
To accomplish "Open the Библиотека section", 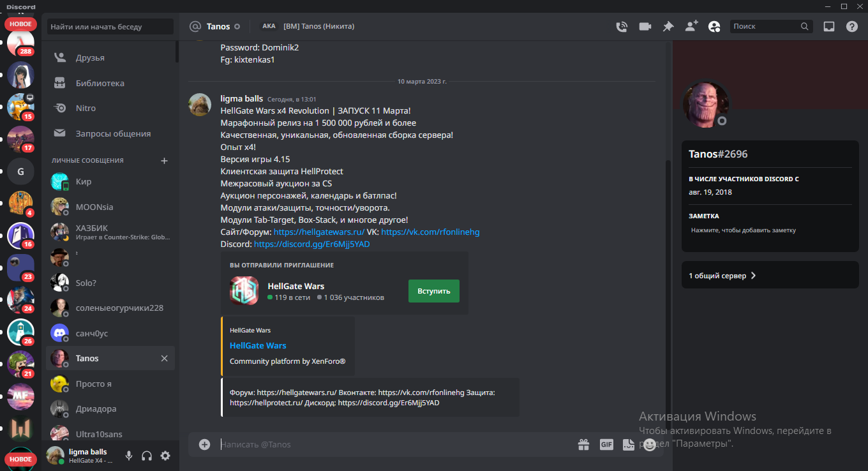I will pos(110,83).
